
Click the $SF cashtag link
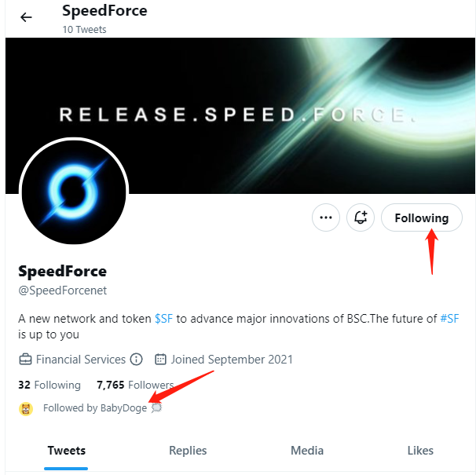[163, 318]
